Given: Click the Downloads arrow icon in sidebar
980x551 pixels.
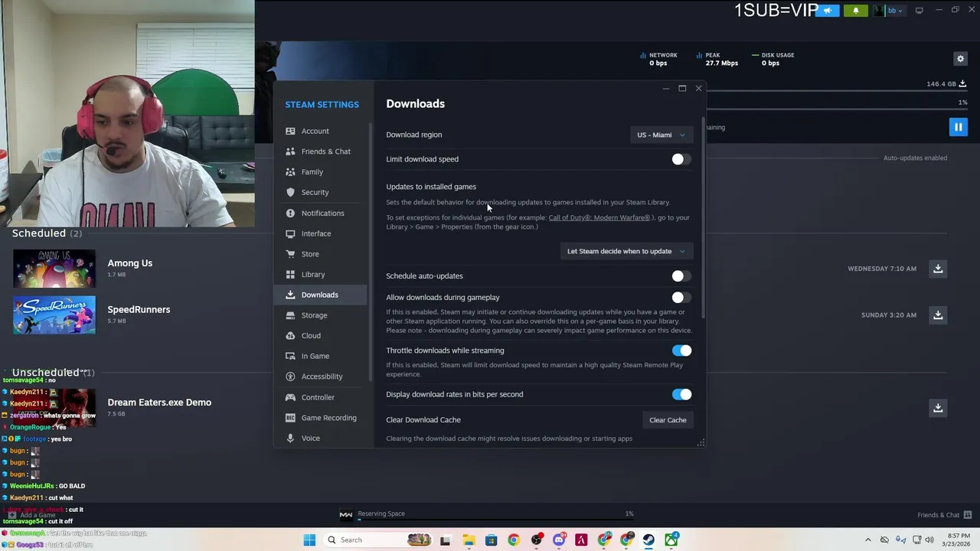Looking at the screenshot, I should pyautogui.click(x=290, y=295).
